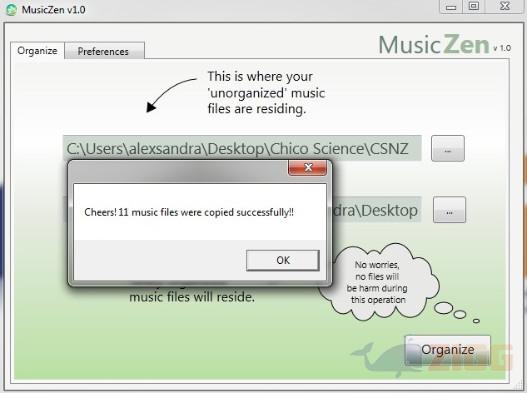Click the MusicZen v 1.0 logo
Image resolution: width=527 pixels, height=393 pixels.
pos(444,45)
